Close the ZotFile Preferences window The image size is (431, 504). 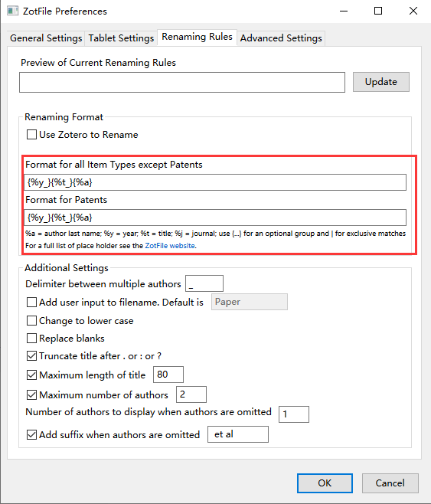(x=413, y=11)
